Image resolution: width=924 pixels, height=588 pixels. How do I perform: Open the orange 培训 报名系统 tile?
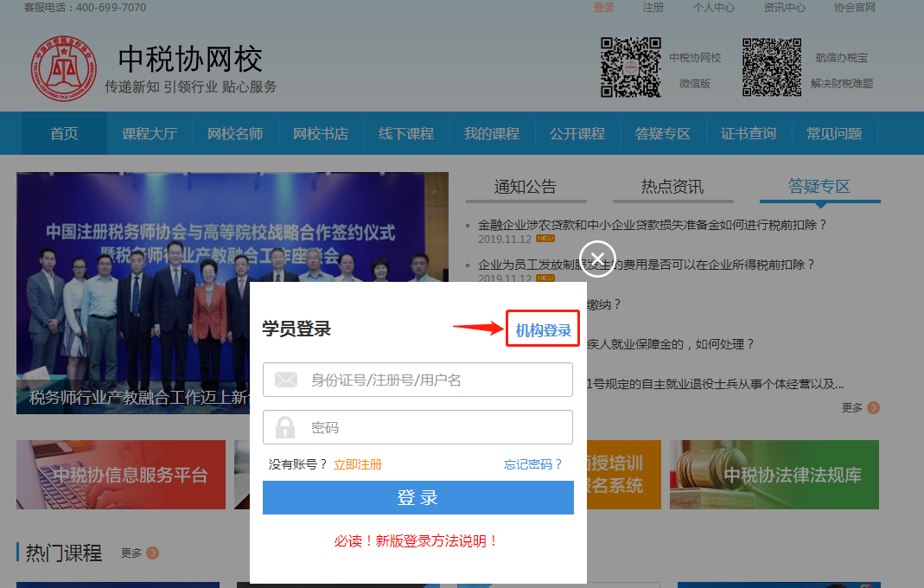pyautogui.click(x=623, y=475)
